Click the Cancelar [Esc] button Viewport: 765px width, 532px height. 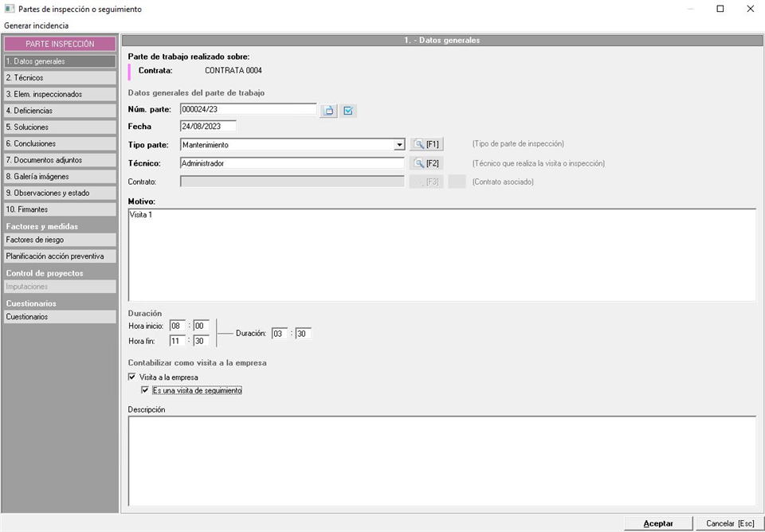click(729, 523)
